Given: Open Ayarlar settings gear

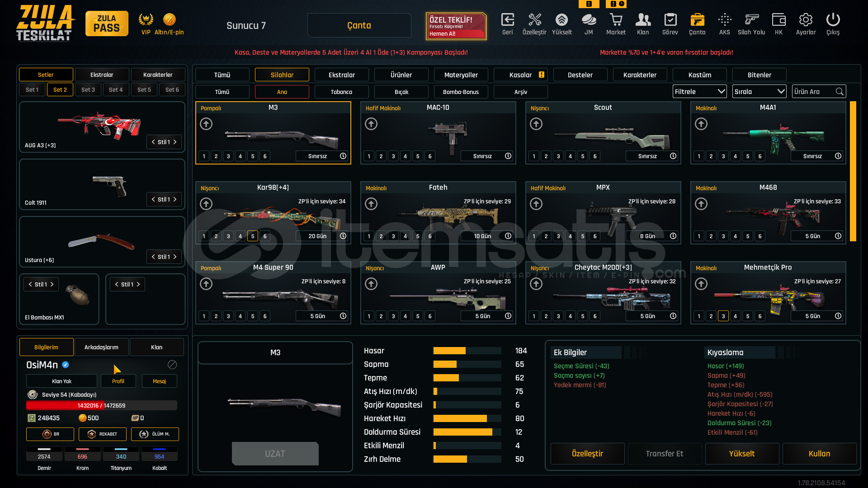Looking at the screenshot, I should coord(806,20).
